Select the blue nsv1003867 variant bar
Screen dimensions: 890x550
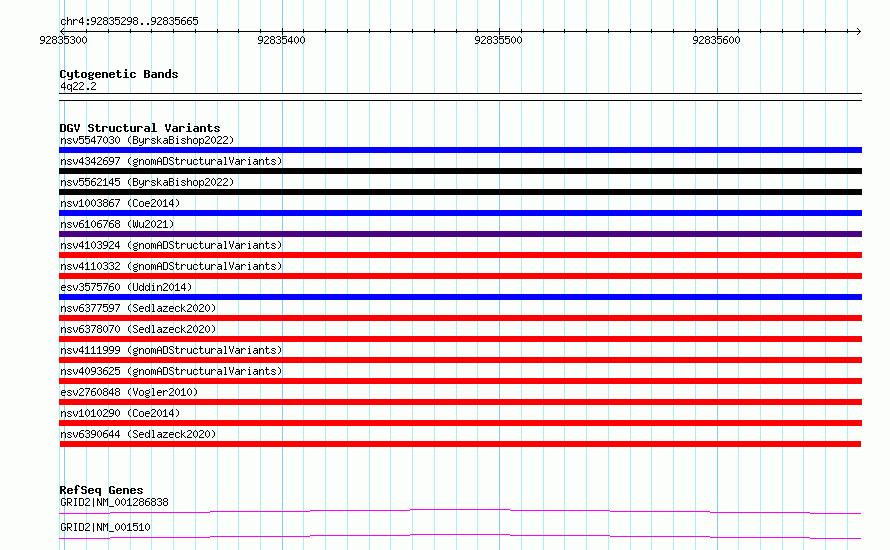[460, 213]
